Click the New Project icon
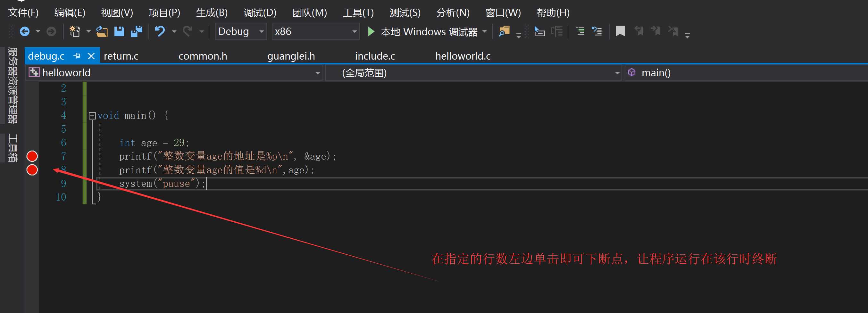Viewport: 868px width, 313px height. 75,32
